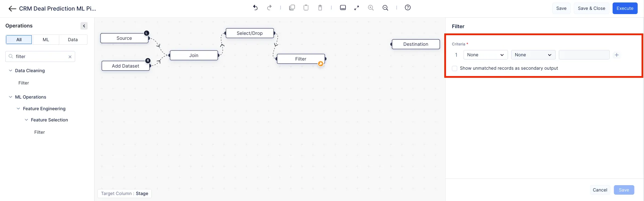This screenshot has height=201, width=644.
Task: Open the first criteria column dropdown
Action: pos(486,55)
